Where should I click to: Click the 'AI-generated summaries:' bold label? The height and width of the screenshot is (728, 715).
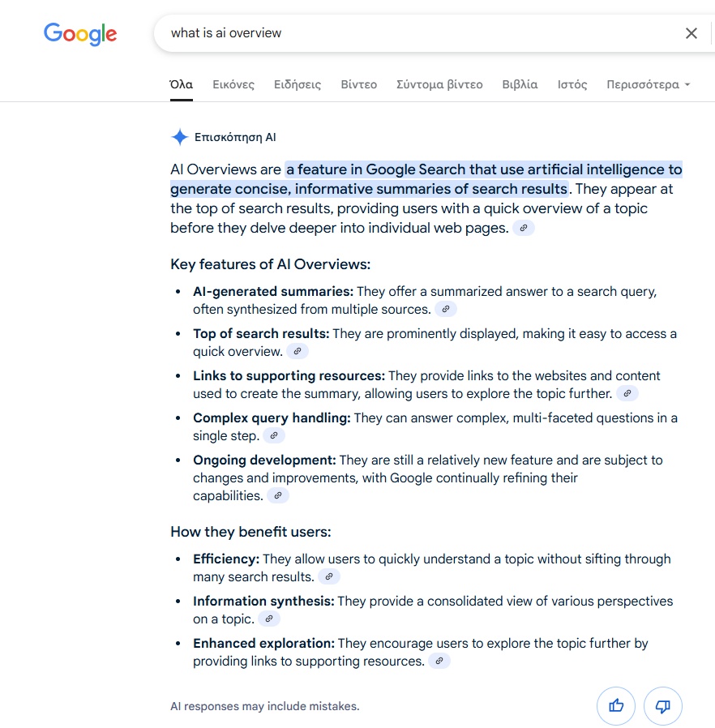pyautogui.click(x=273, y=292)
